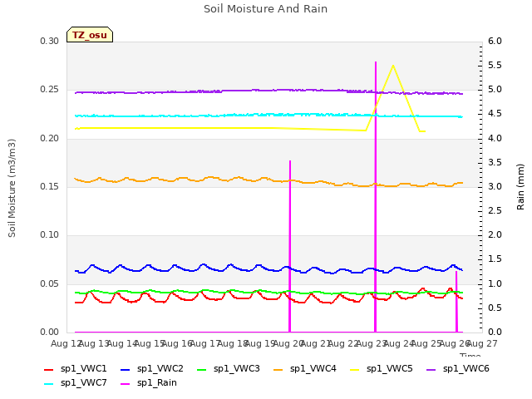The image size is (532, 399).
Task: Click the tallest magenta rain spike near Aug 23
Action: (x=376, y=197)
